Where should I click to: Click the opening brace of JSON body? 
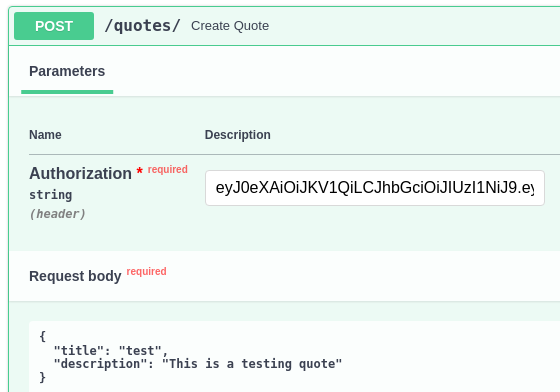click(x=42, y=336)
